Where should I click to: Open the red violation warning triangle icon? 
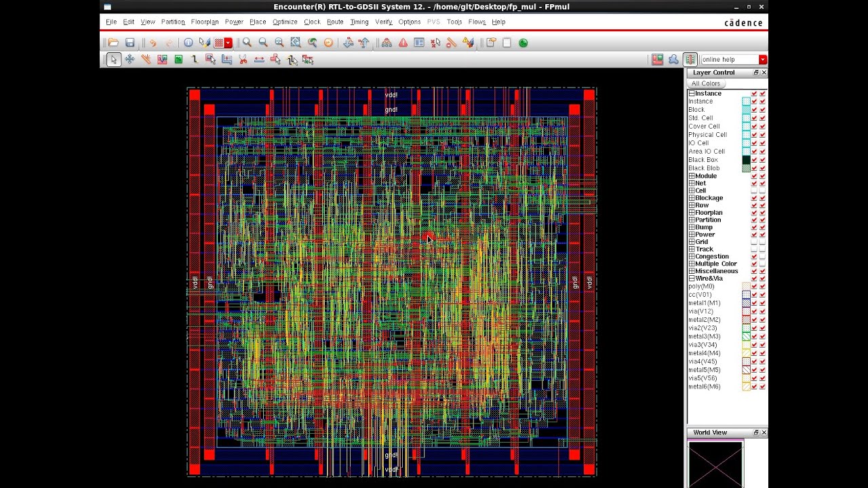tap(403, 43)
